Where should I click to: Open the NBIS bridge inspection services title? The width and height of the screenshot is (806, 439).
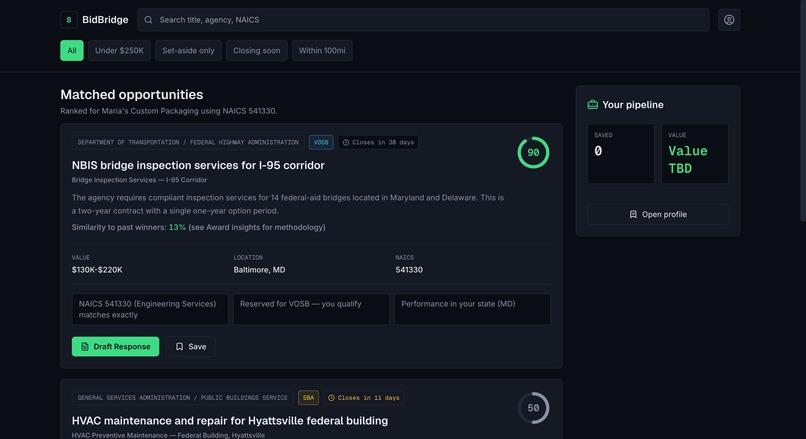click(x=198, y=165)
